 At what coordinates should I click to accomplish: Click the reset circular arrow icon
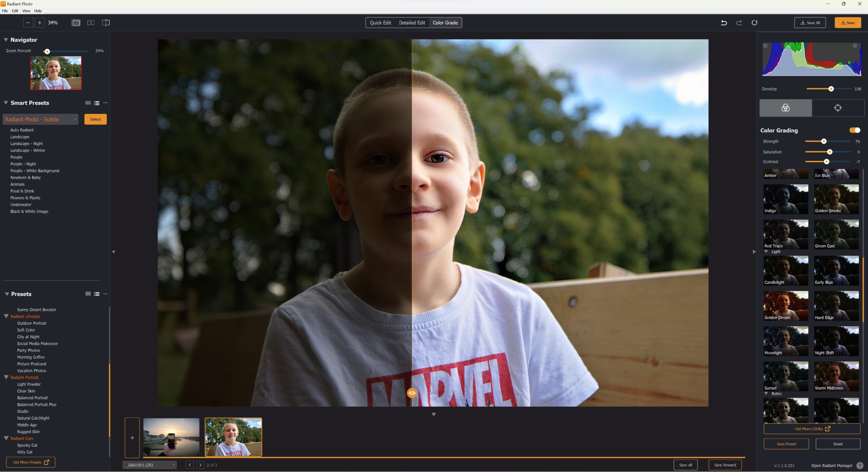coord(754,23)
